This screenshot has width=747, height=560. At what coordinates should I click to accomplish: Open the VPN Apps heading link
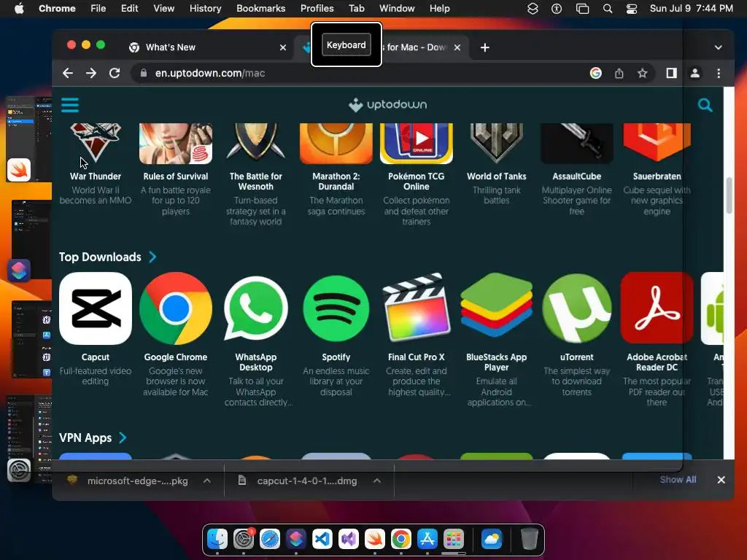click(x=85, y=437)
